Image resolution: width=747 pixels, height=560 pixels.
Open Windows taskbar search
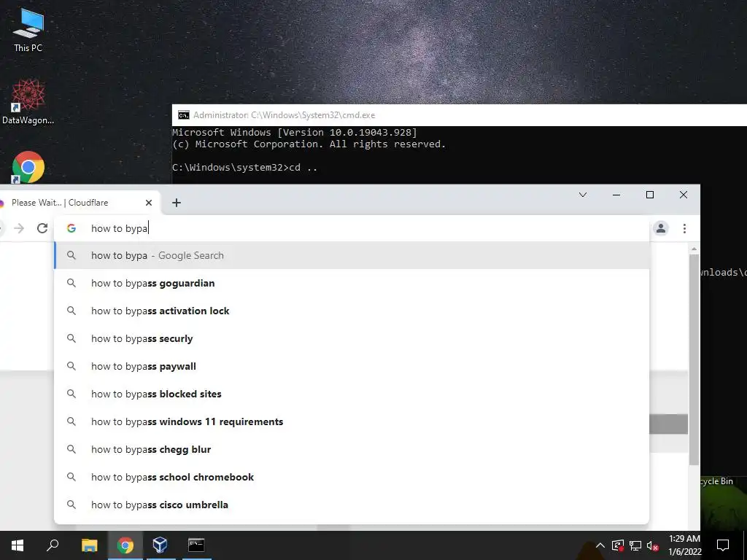click(53, 545)
